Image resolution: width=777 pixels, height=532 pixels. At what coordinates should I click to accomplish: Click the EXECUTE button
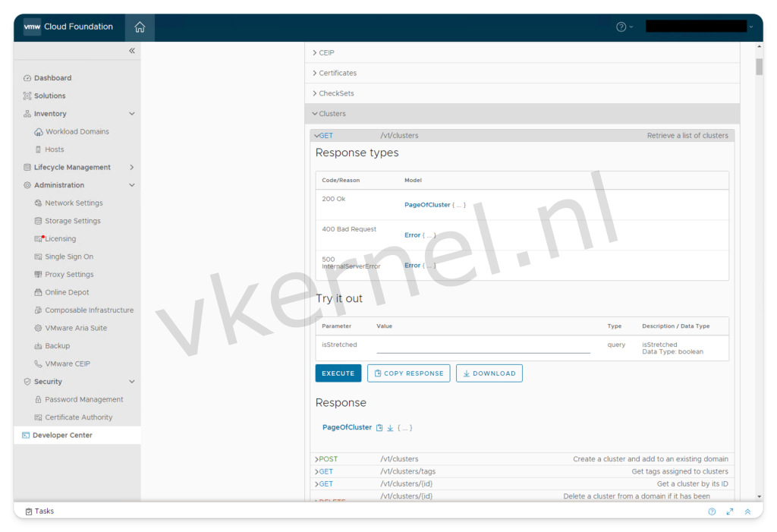[338, 373]
